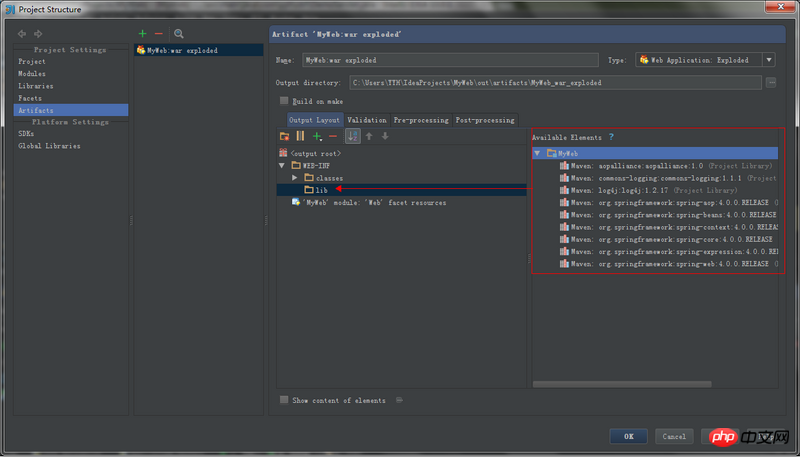Select MyWeb:war exploded in artifact list
The width and height of the screenshot is (800, 457).
(x=199, y=50)
